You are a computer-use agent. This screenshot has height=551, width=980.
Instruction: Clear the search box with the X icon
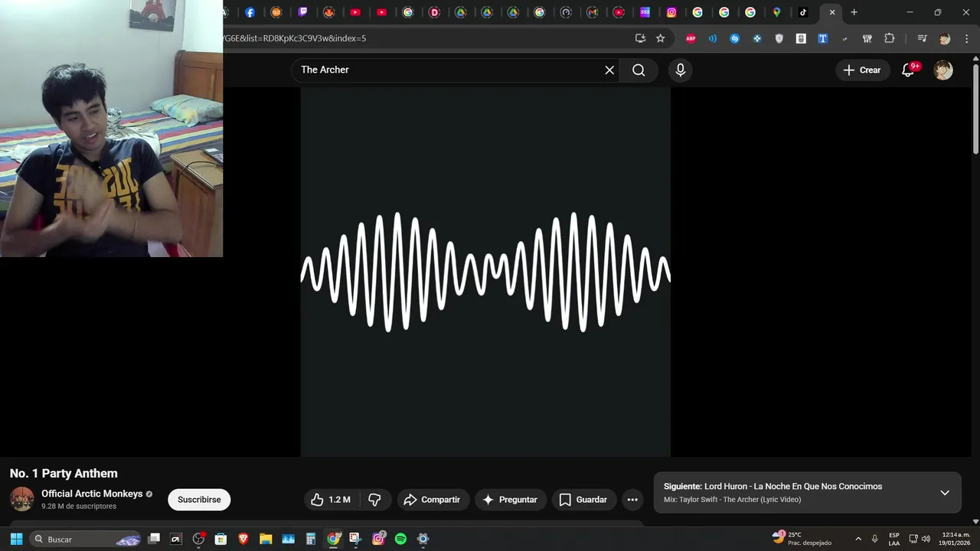coord(609,70)
